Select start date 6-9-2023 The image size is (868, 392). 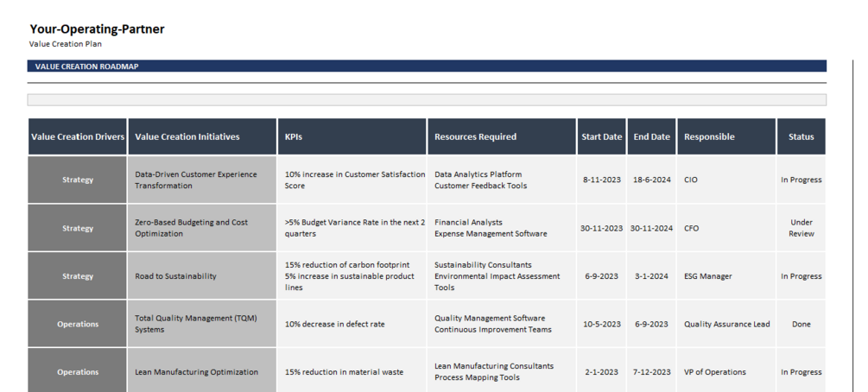(602, 275)
